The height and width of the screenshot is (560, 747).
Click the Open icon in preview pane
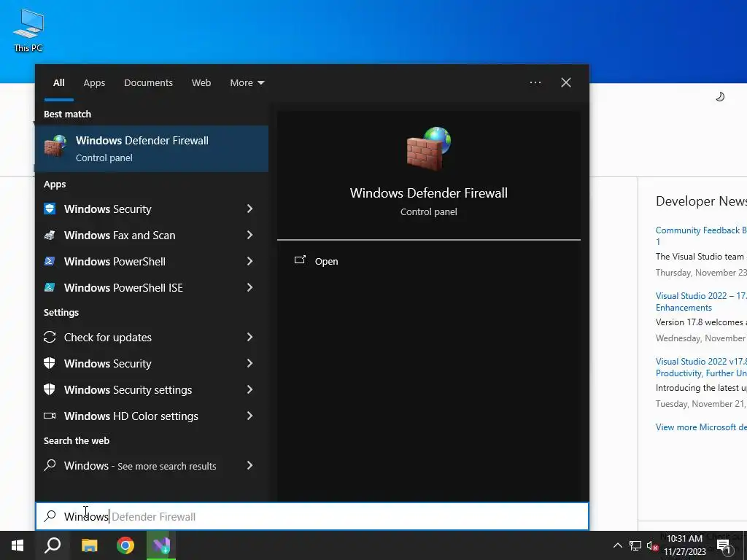(300, 260)
